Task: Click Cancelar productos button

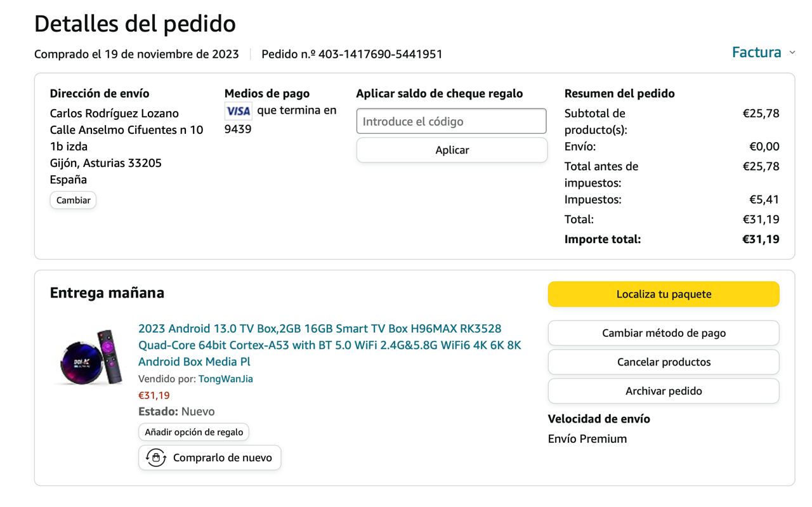Action: coord(664,362)
